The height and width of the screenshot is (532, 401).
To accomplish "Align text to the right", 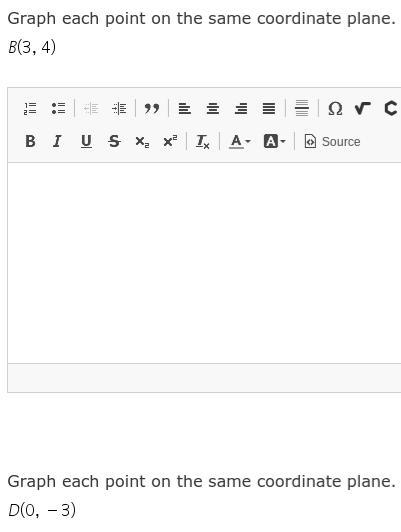I will [241, 109].
